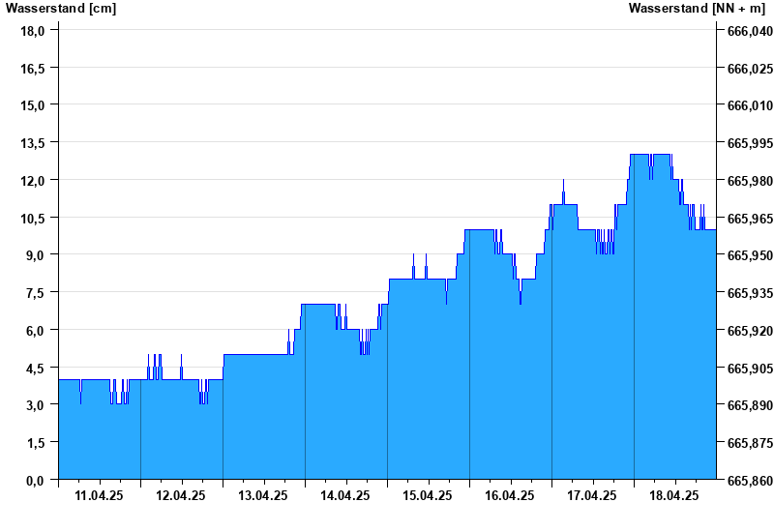Click the 18,0 tick on the left axis
The height and width of the screenshot is (532, 774).
(33, 31)
